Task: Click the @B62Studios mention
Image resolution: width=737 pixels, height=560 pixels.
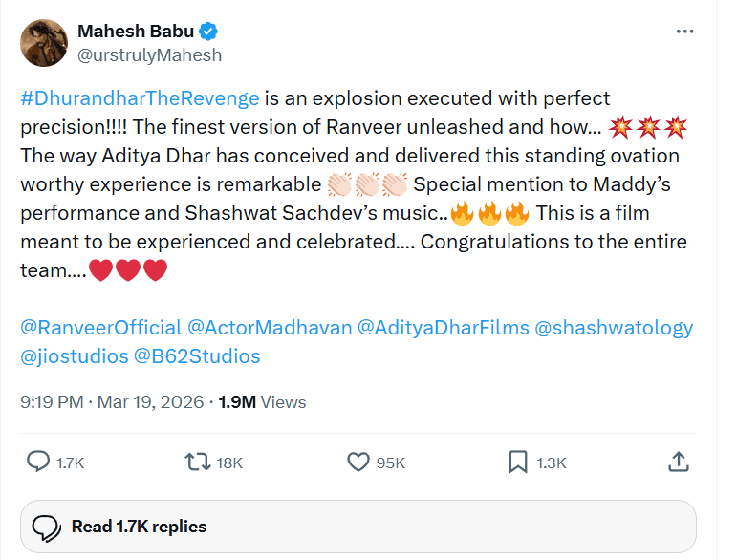Action: (x=197, y=356)
